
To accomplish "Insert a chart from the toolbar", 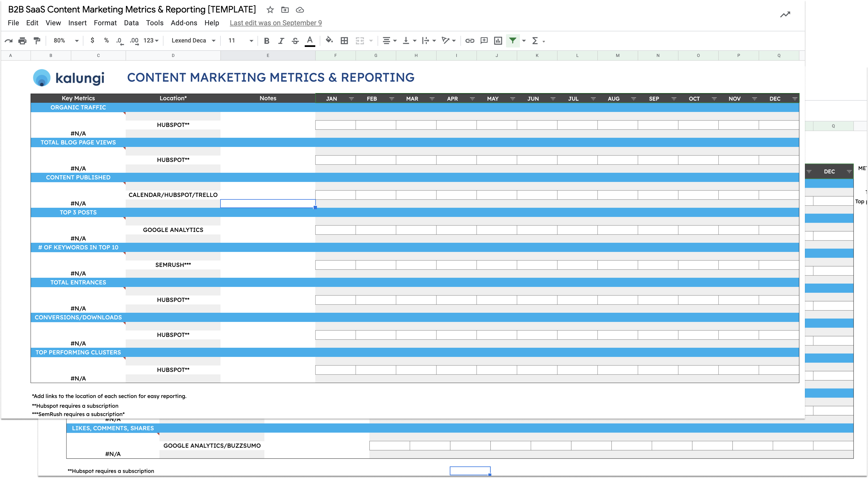I will 498,41.
